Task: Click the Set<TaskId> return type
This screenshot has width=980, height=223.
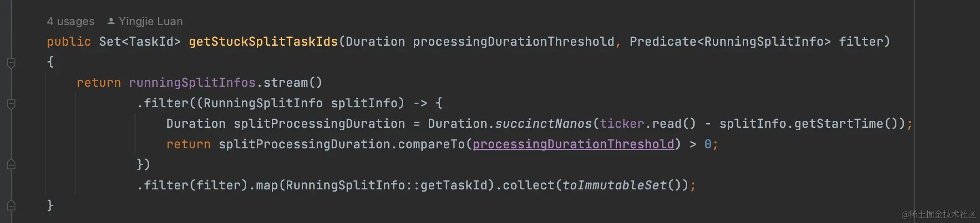Action: [x=140, y=42]
